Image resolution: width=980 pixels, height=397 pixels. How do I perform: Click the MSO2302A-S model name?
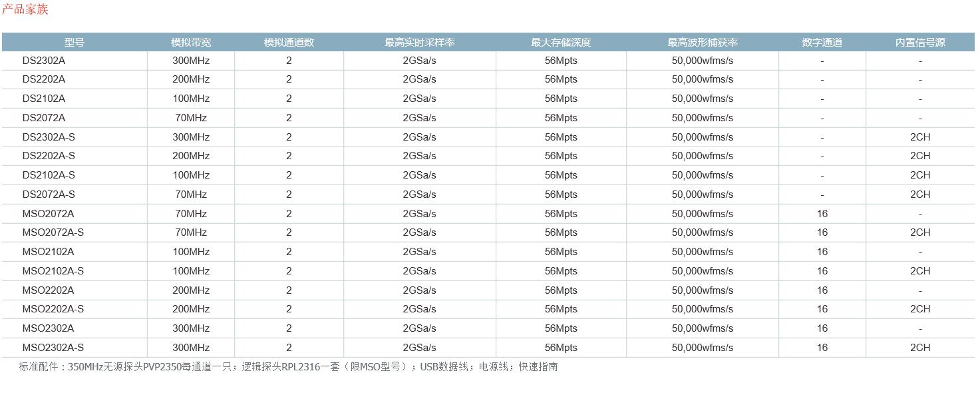(53, 348)
